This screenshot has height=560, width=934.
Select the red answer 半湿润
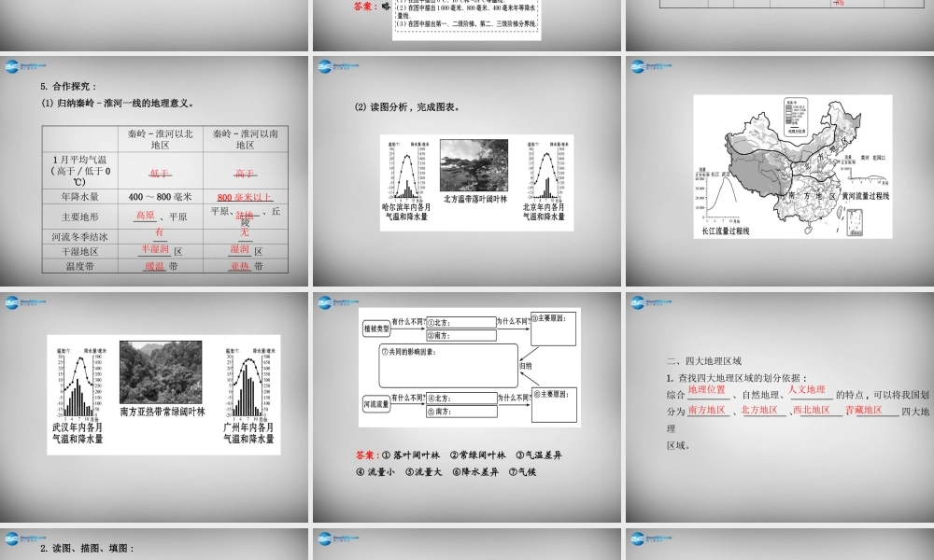click(x=155, y=249)
